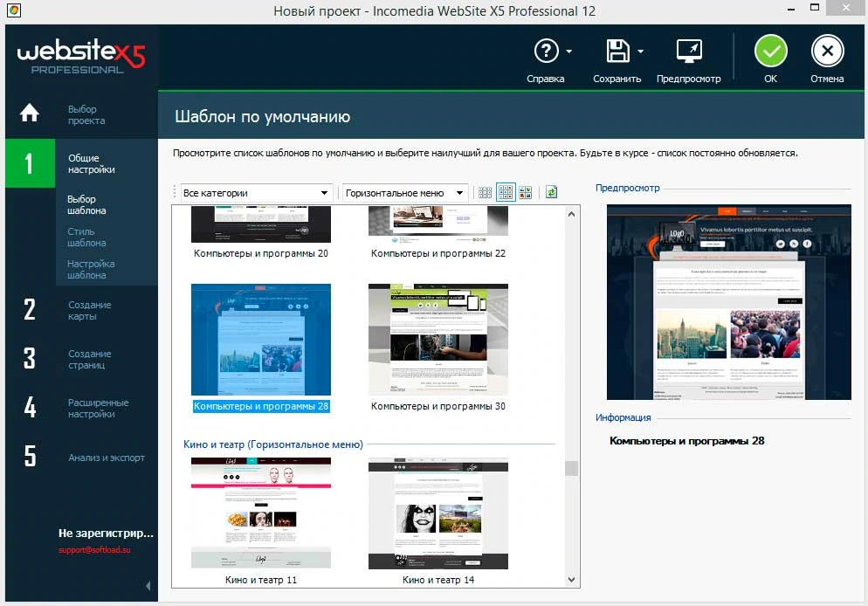Open Выбор шаблона submenu item
The height and width of the screenshot is (606, 868).
[x=86, y=205]
